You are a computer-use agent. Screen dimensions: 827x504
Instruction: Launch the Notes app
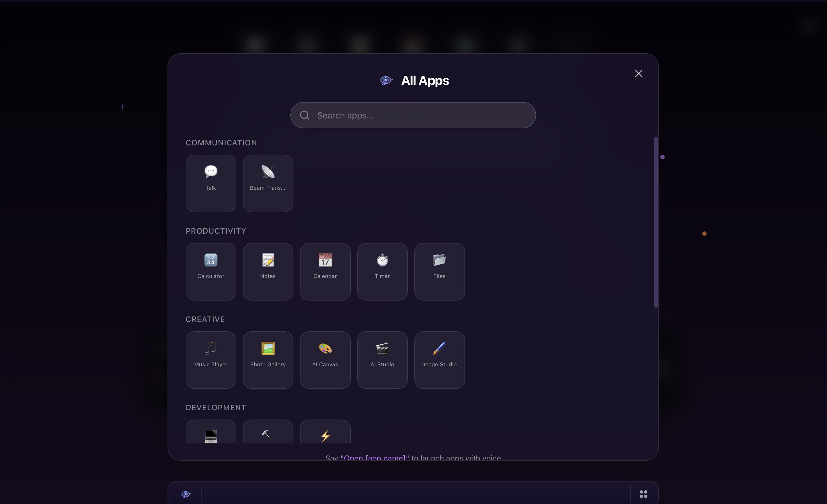(x=268, y=271)
